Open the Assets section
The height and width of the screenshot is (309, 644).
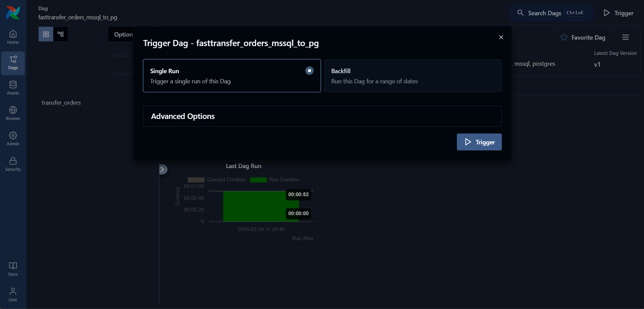click(x=13, y=88)
